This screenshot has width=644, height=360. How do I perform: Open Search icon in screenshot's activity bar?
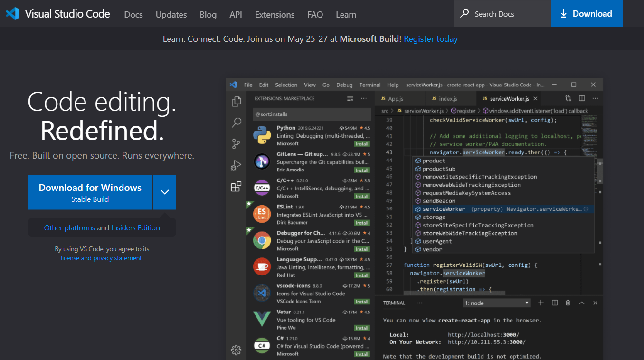pos(236,123)
